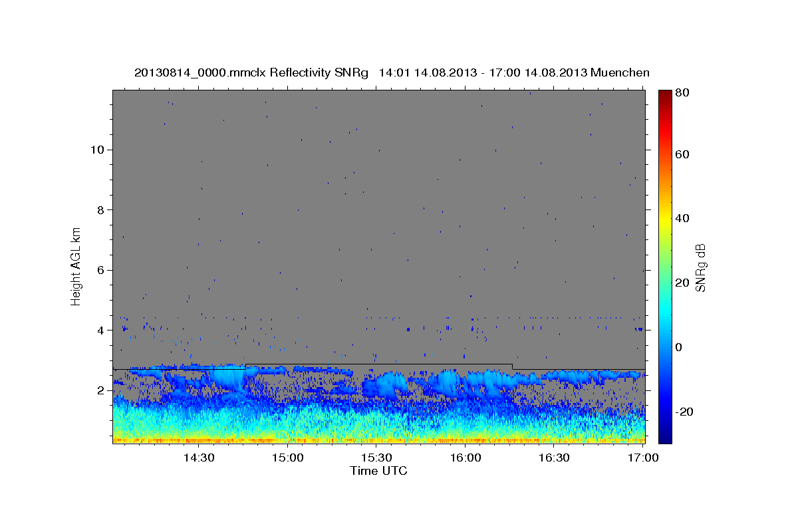Click the 17:00 time tick label

click(x=644, y=458)
